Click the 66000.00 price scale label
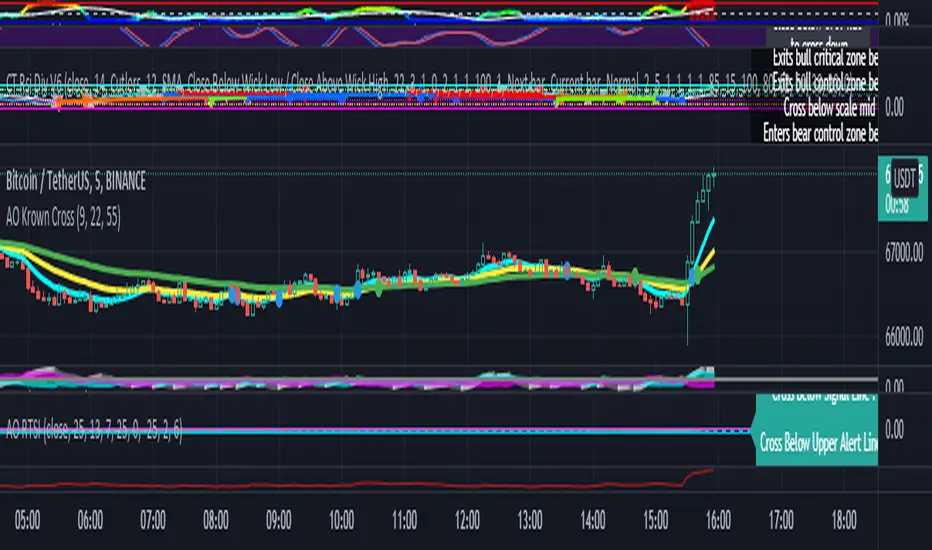The height and width of the screenshot is (550, 932). coord(904,337)
